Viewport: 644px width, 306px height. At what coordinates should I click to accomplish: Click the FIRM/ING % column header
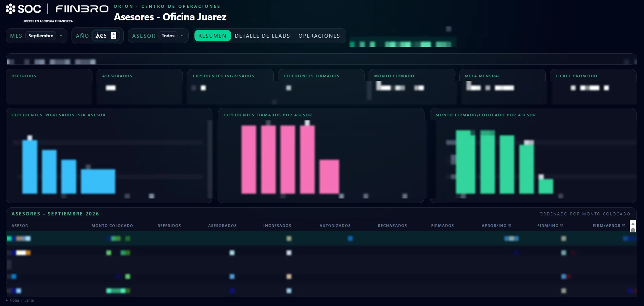click(x=550, y=226)
